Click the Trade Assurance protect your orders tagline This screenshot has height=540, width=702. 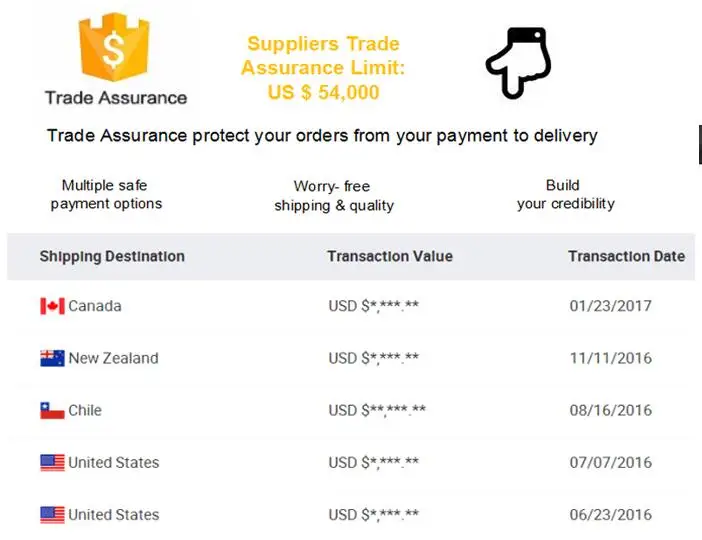tap(322, 135)
